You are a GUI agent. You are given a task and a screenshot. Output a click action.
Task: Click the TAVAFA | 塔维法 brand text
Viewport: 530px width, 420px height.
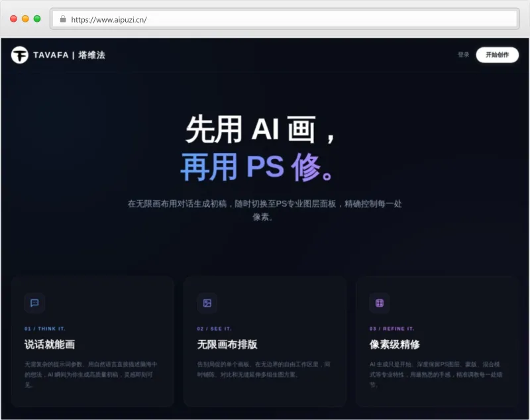pyautogui.click(x=70, y=55)
